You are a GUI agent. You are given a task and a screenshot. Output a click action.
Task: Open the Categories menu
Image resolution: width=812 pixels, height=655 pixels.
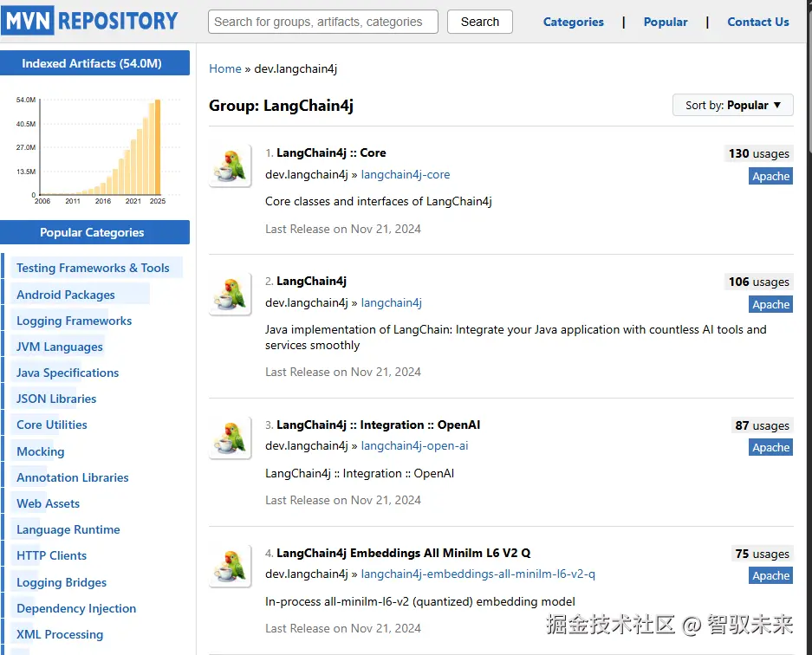click(x=574, y=22)
